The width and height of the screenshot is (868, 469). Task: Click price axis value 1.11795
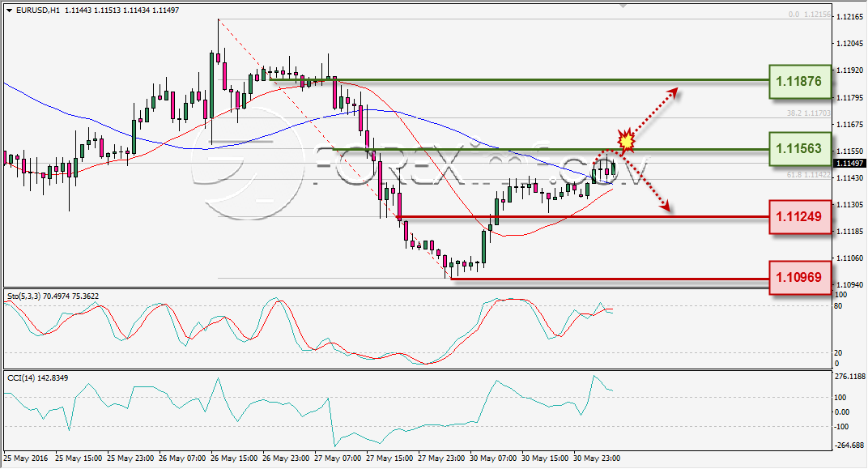tap(849, 98)
